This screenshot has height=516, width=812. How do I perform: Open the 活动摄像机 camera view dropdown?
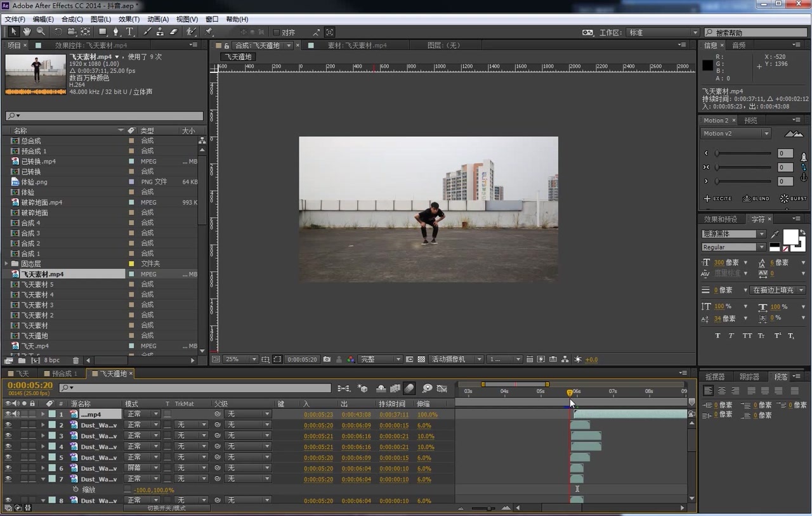456,359
